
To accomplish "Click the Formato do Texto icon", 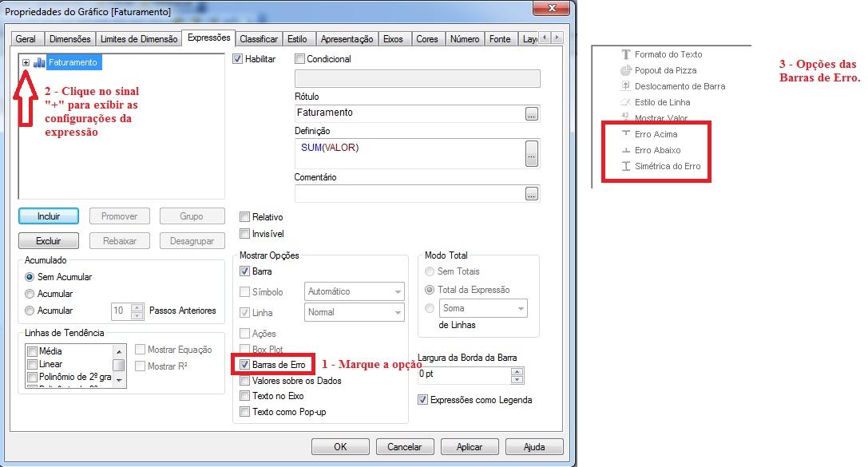I will coord(626,54).
